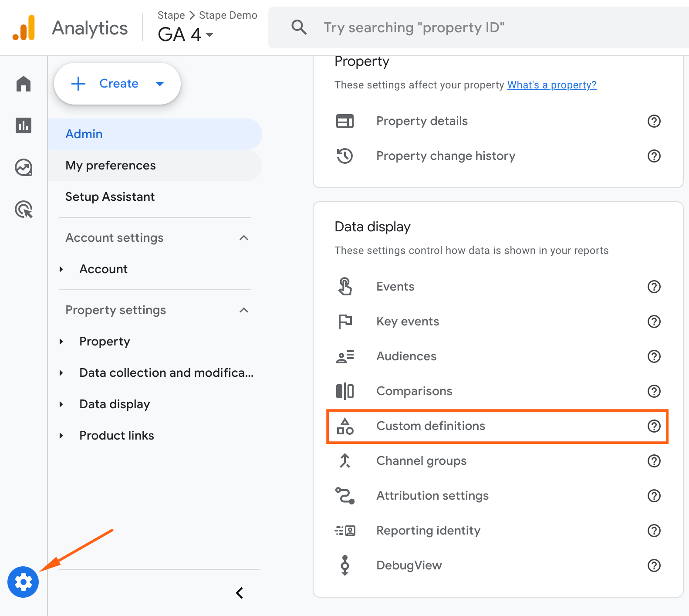Click the Custom definitions shapes icon
This screenshot has width=689, height=616.
[345, 426]
